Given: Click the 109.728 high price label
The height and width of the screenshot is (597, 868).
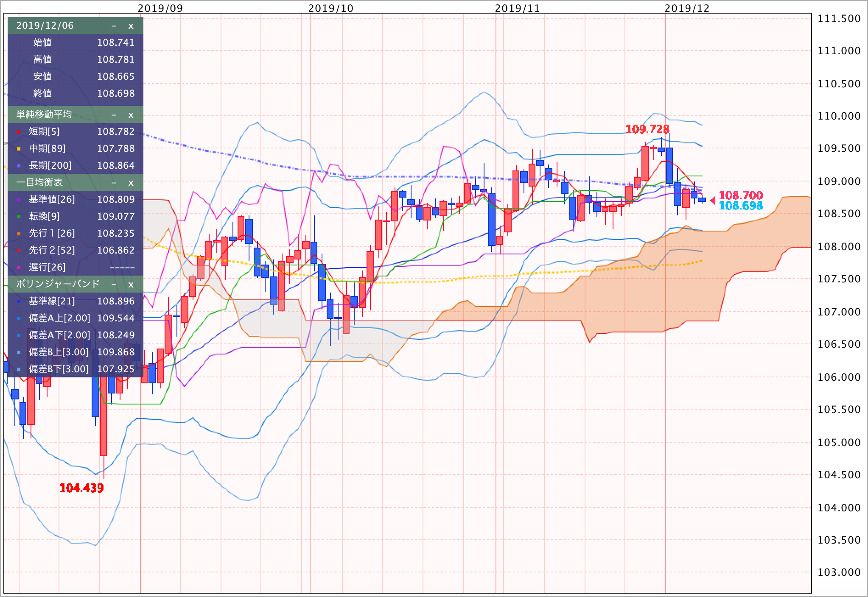Looking at the screenshot, I should pyautogui.click(x=647, y=129).
